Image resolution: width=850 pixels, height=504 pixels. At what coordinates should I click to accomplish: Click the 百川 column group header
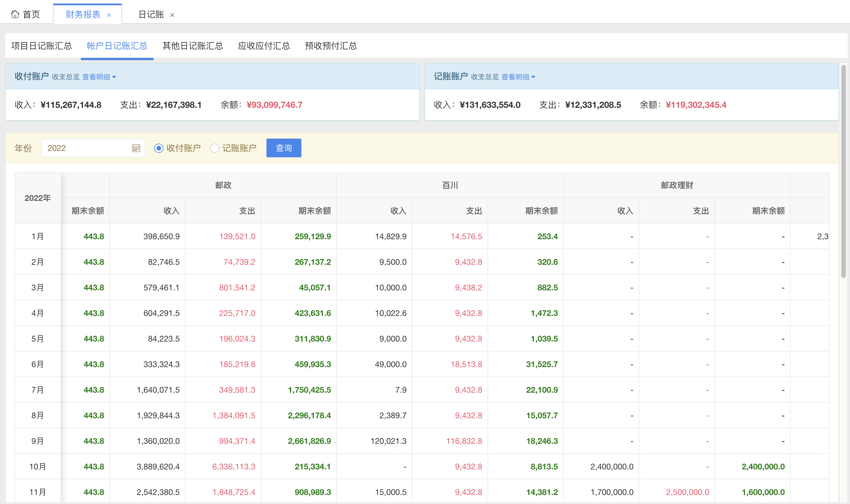point(450,185)
